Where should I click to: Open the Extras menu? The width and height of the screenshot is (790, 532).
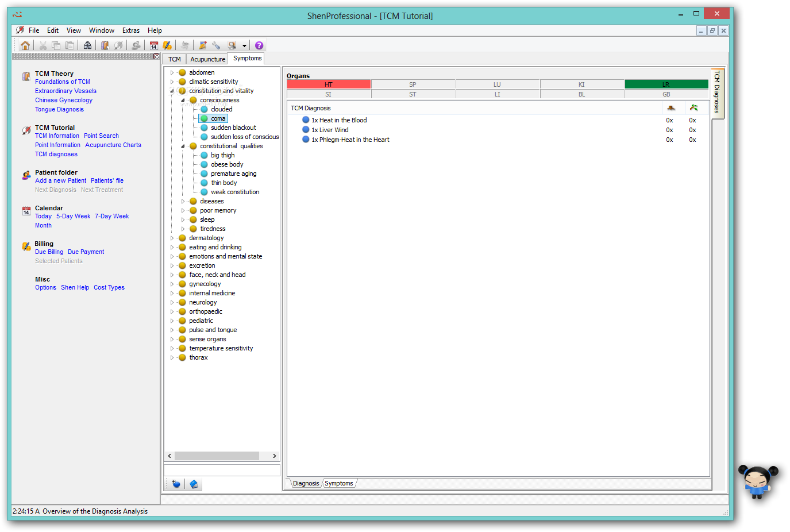pos(131,30)
